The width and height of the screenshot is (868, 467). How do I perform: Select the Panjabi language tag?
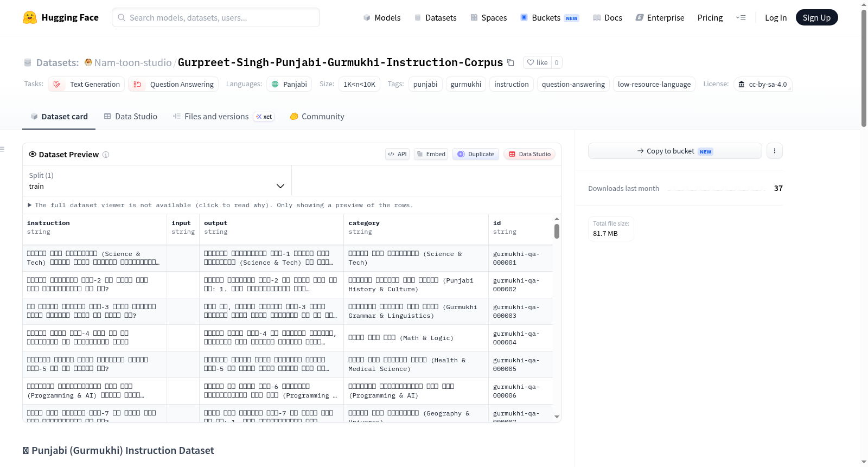pyautogui.click(x=289, y=84)
